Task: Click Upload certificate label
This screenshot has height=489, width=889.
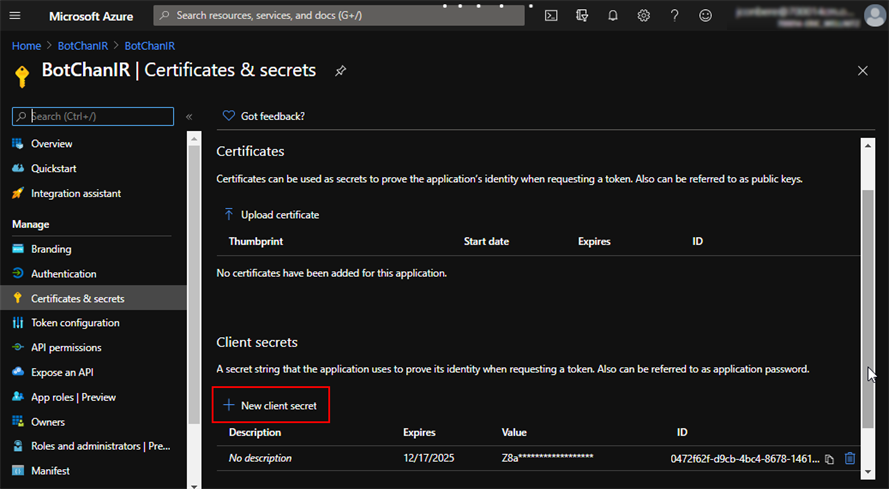Action: (x=280, y=215)
